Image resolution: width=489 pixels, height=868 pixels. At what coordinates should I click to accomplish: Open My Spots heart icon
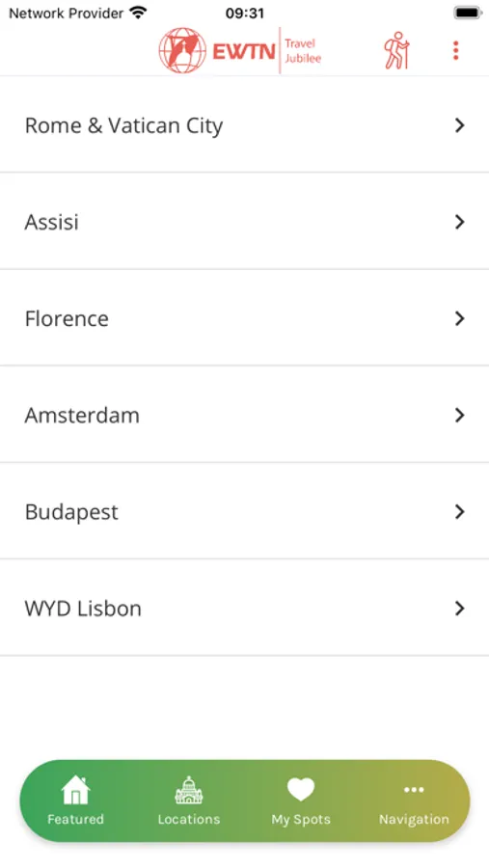click(x=301, y=789)
